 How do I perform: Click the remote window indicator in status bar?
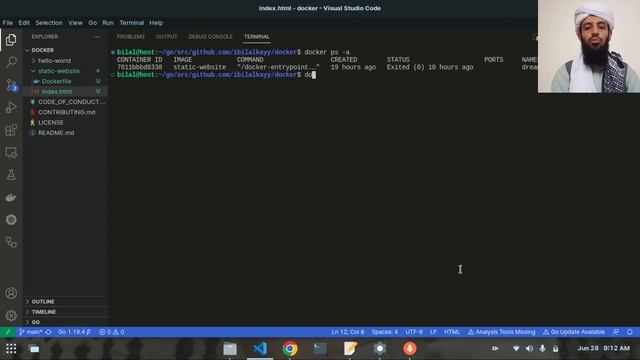(7, 332)
